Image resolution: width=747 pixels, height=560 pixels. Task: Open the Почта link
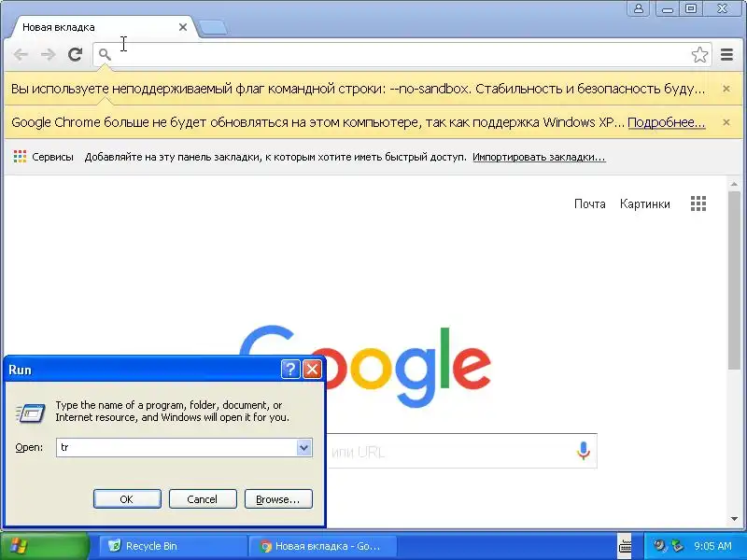[x=590, y=203]
